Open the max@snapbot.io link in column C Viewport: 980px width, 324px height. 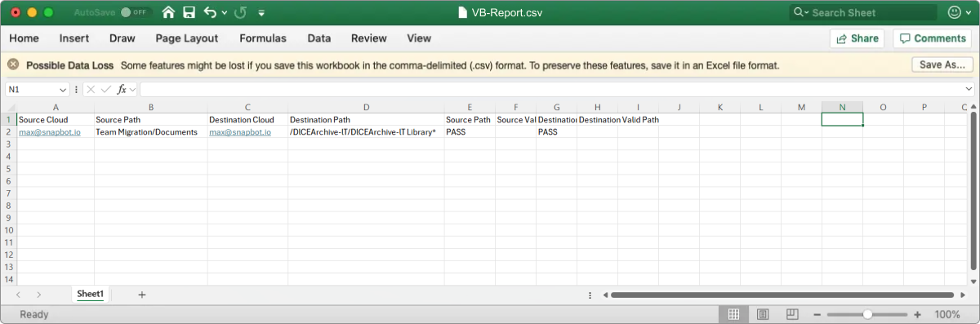240,131
